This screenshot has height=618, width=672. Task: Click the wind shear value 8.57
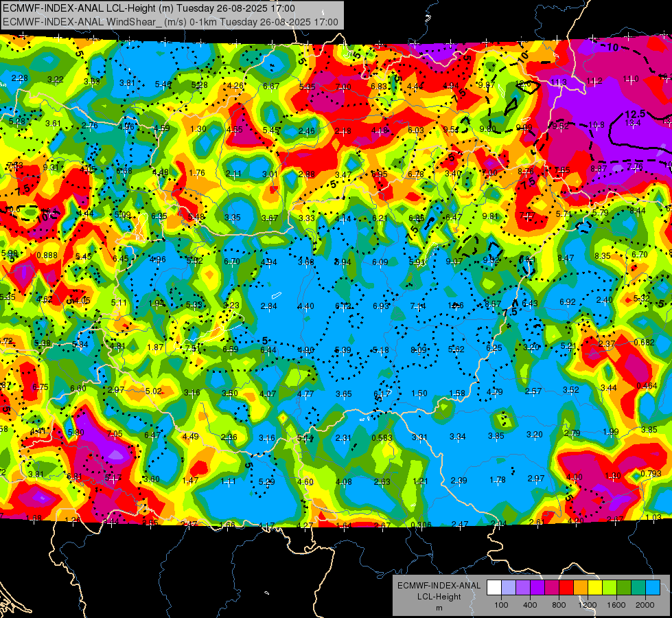tap(493, 304)
